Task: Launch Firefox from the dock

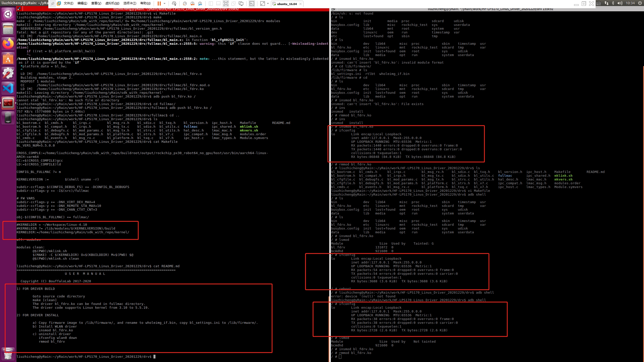Action: (8, 44)
